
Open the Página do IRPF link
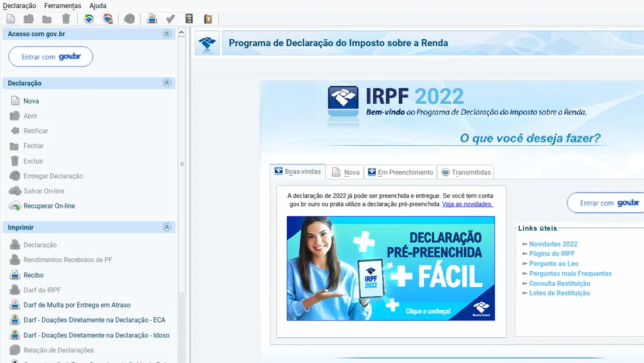tap(551, 254)
